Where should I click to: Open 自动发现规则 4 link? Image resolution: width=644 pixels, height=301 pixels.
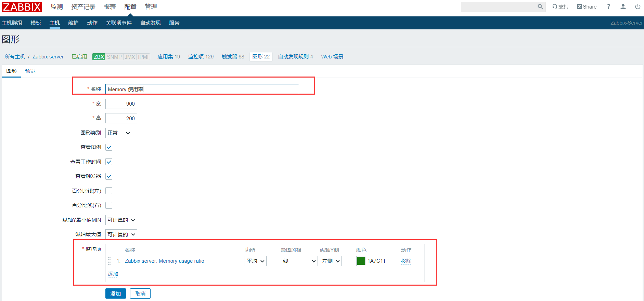(x=295, y=57)
